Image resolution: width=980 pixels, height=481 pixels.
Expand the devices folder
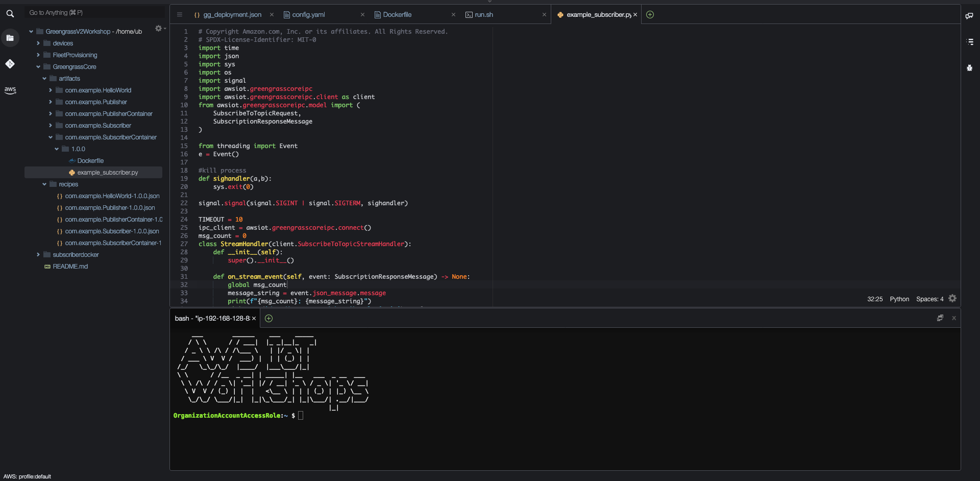pyautogui.click(x=38, y=43)
